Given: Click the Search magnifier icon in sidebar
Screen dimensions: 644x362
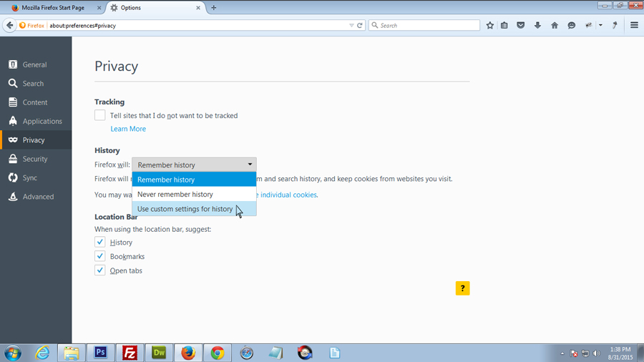Looking at the screenshot, I should coord(13,83).
